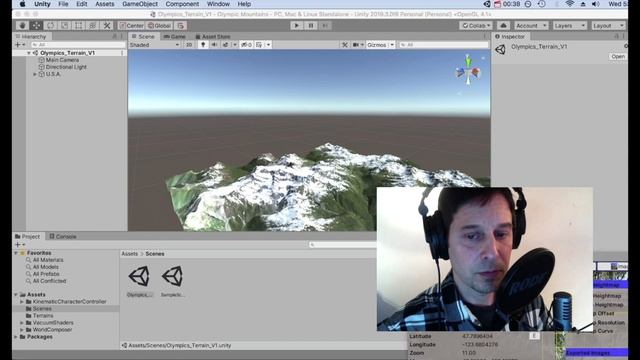Open Olympics_Terrain_V1 scene options menu
The height and width of the screenshot is (360, 640).
pos(122,53)
